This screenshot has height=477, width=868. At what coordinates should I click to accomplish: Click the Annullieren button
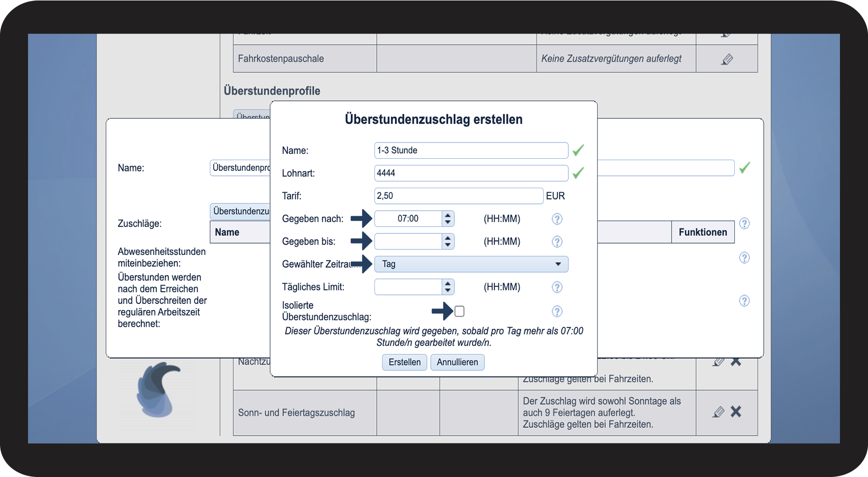pos(457,363)
